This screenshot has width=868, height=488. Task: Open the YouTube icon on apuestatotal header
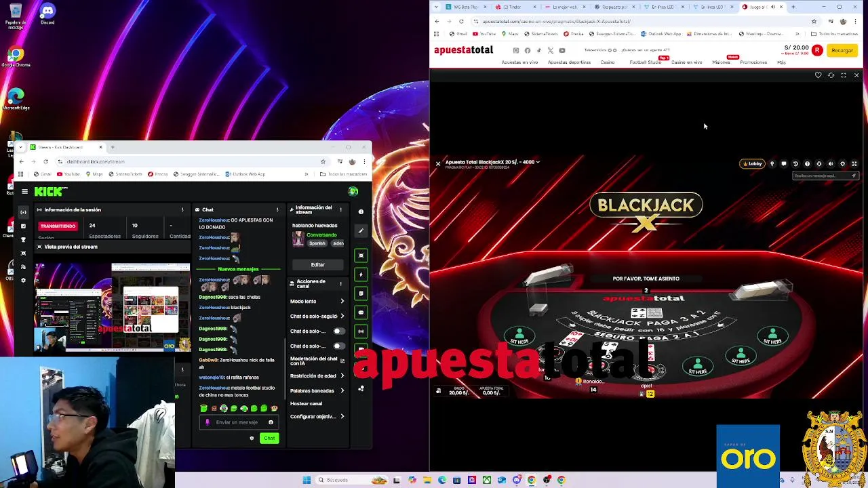pos(562,51)
